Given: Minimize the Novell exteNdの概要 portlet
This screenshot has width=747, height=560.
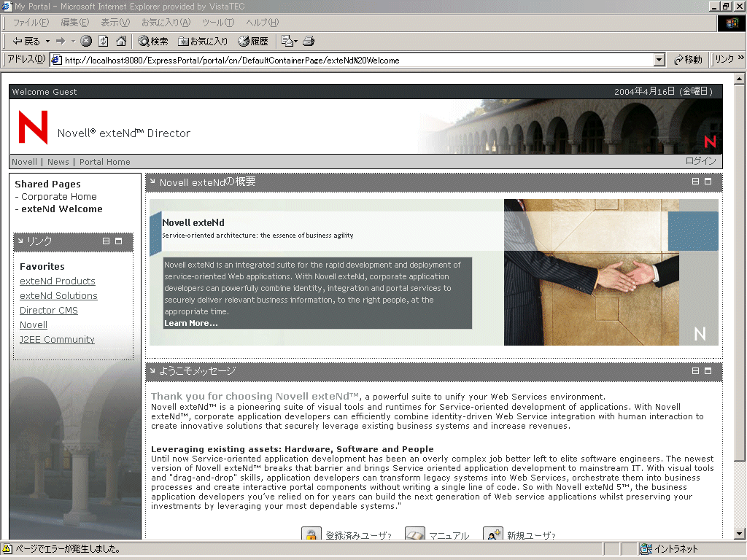Looking at the screenshot, I should coord(695,182).
